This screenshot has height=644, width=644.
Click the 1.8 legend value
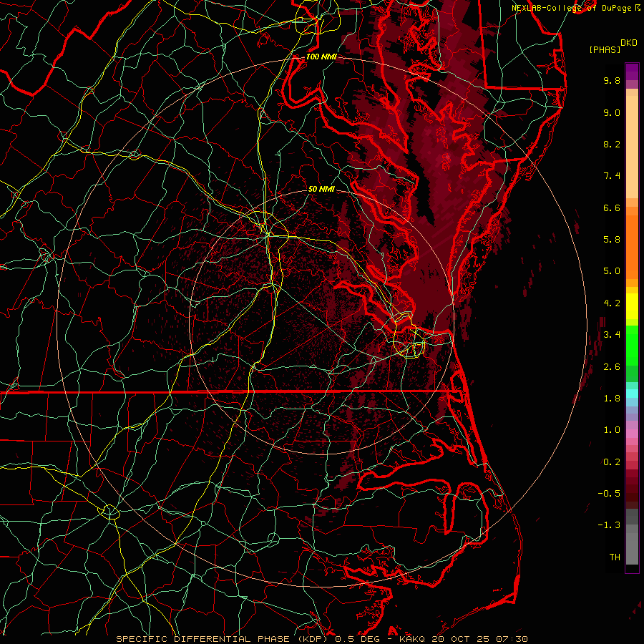point(612,399)
